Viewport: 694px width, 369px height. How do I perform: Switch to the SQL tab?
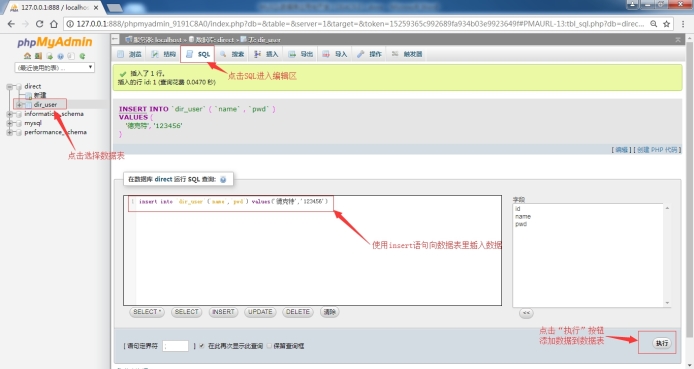point(197,54)
